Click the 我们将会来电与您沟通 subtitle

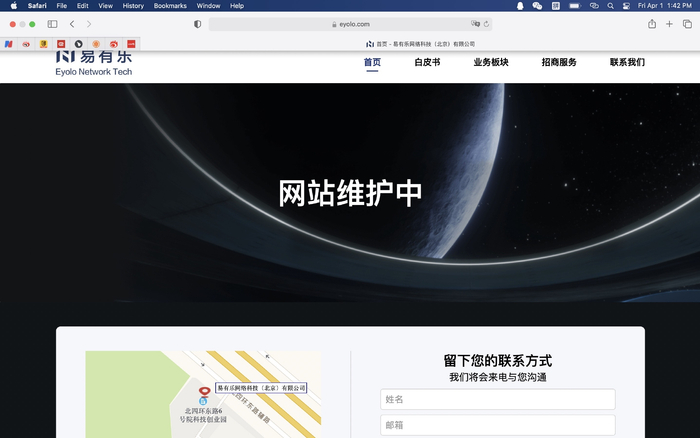(498, 377)
